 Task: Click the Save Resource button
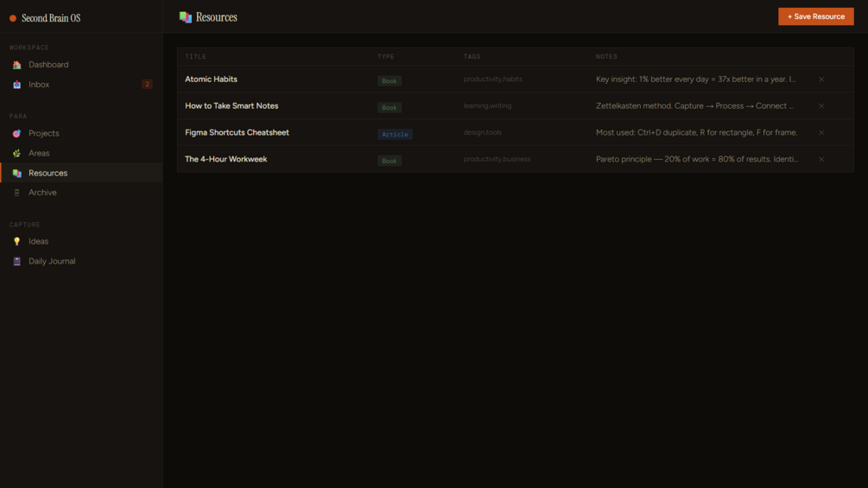click(816, 16)
